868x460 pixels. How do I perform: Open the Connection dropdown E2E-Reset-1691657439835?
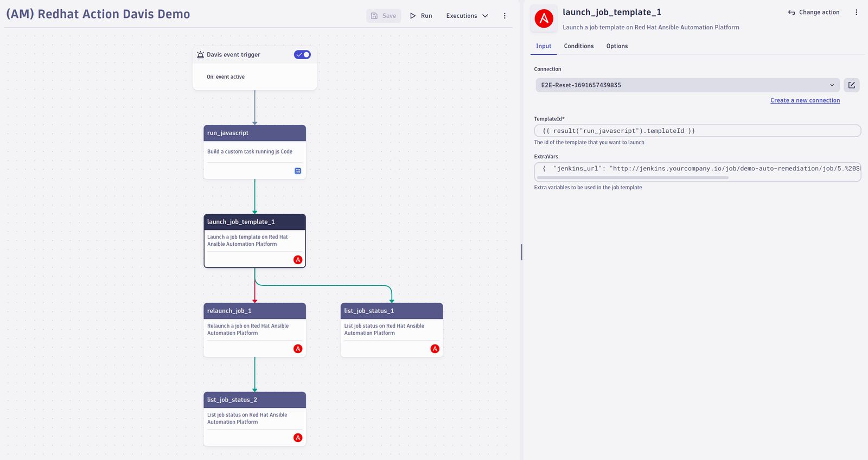pos(688,85)
